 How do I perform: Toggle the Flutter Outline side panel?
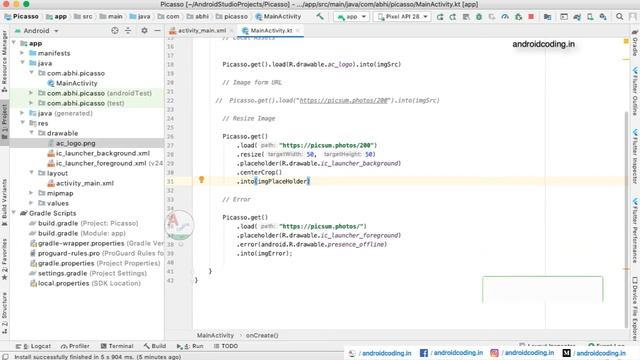pos(635,91)
